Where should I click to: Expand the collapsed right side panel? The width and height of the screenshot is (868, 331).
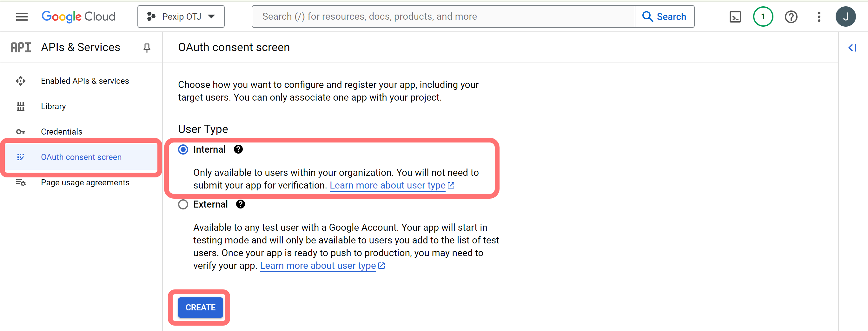click(x=852, y=48)
